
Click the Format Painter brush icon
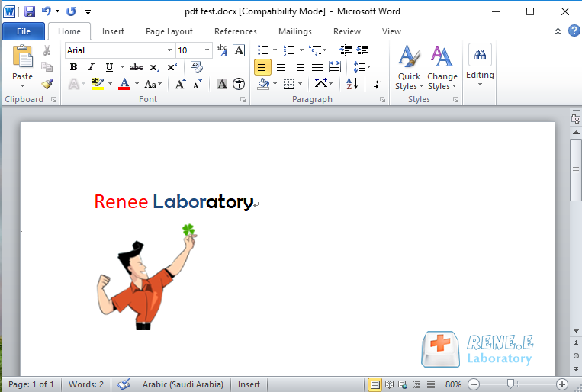pyautogui.click(x=47, y=84)
